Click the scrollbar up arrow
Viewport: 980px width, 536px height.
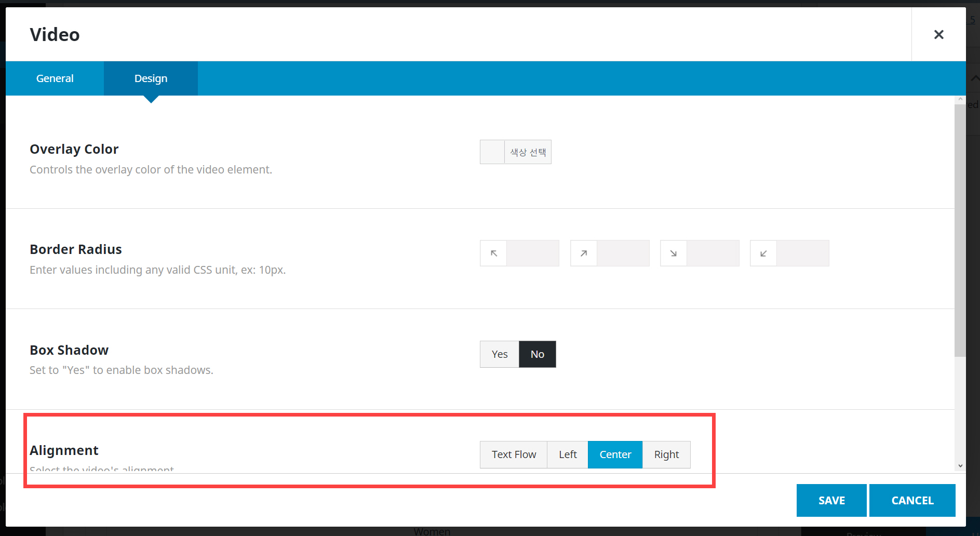click(960, 99)
